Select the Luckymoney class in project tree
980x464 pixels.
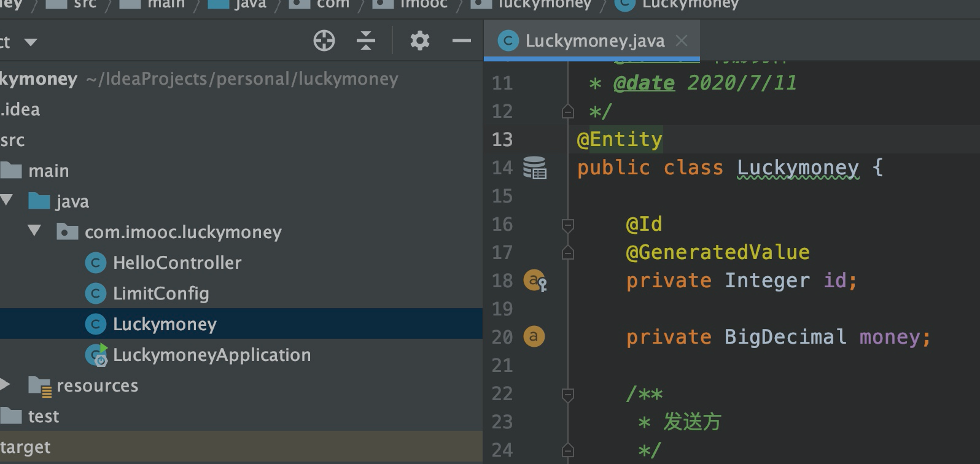pos(165,324)
